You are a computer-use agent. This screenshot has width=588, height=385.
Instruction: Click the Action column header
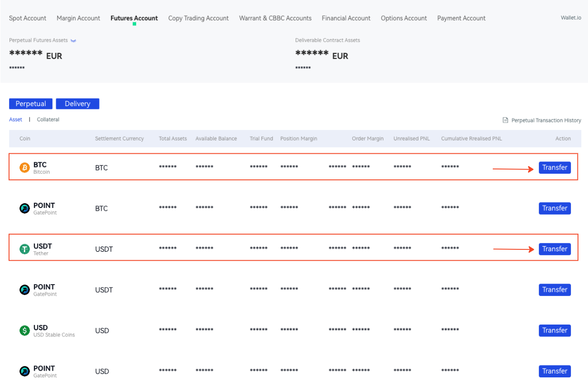[563, 138]
